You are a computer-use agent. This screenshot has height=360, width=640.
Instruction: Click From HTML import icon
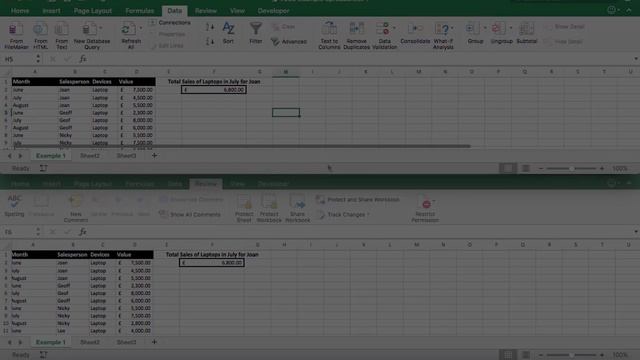point(40,36)
